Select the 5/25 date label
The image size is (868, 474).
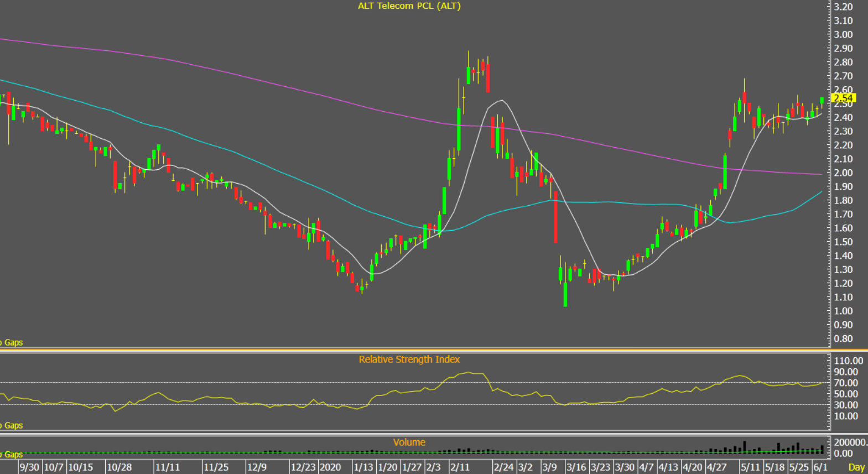(x=800, y=467)
